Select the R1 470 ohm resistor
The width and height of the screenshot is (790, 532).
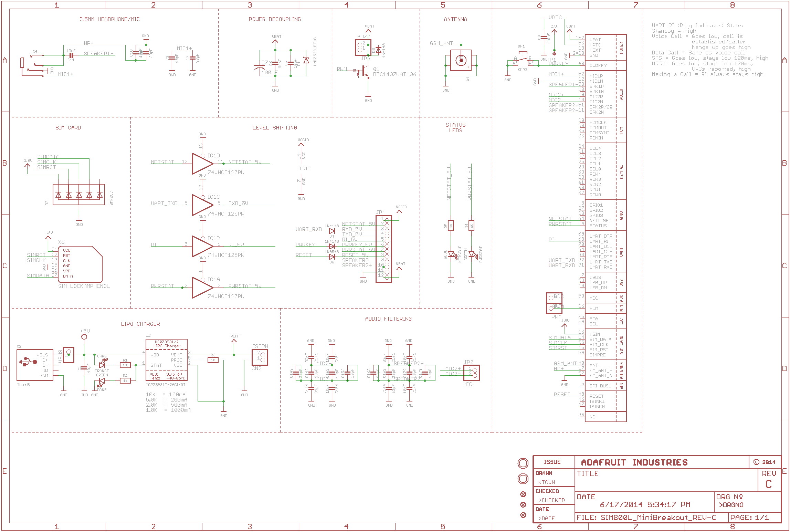click(x=125, y=365)
